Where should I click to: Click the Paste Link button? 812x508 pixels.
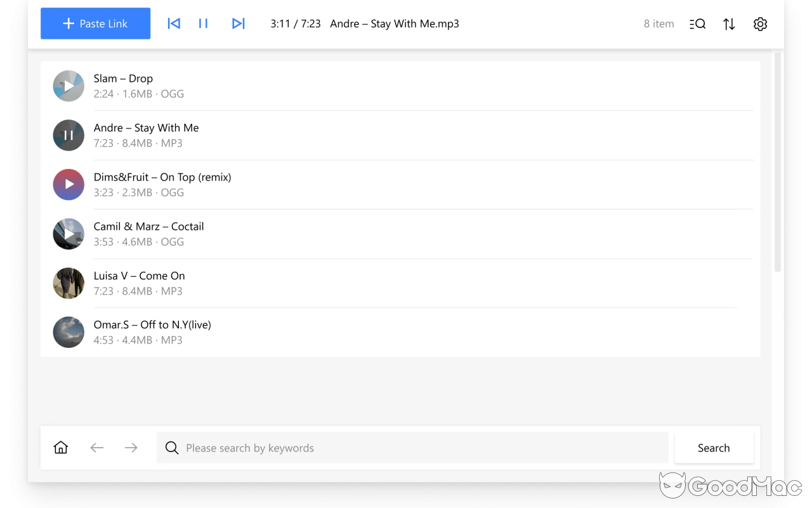click(95, 23)
